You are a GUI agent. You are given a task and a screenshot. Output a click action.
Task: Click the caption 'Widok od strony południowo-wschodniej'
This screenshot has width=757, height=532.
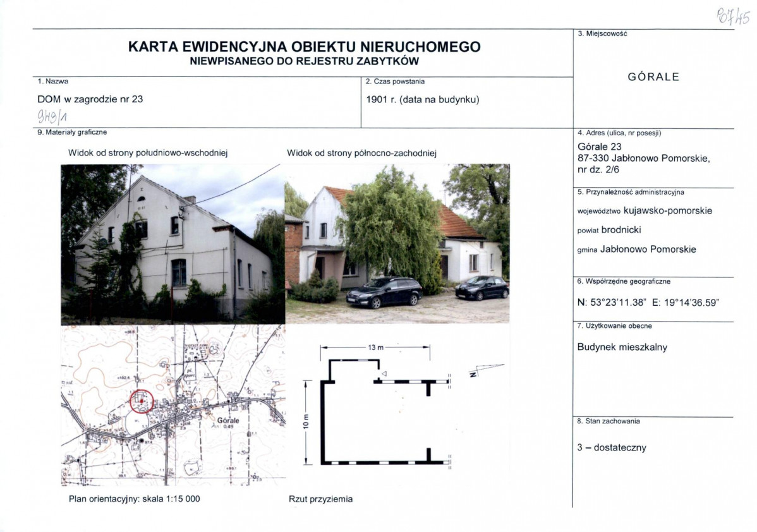[x=148, y=153]
